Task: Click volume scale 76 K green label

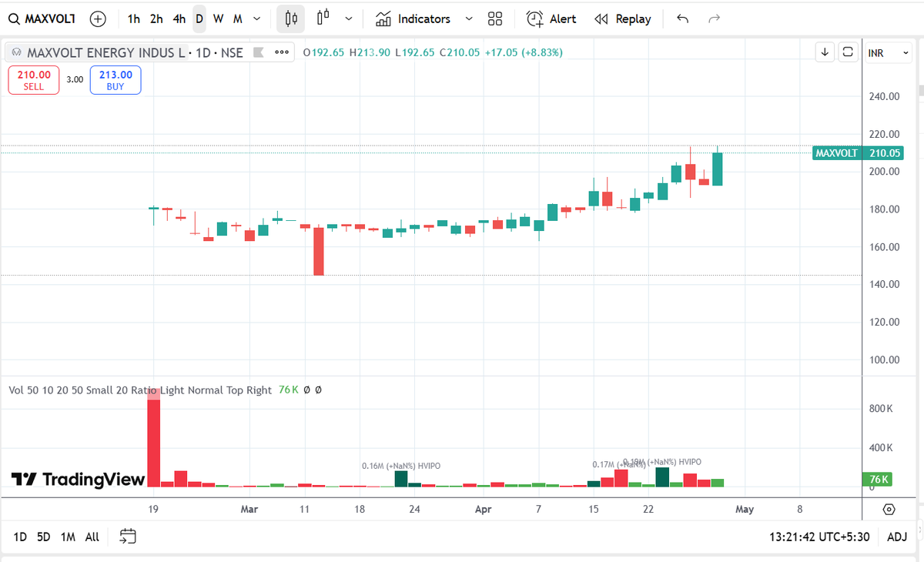Action: [877, 479]
